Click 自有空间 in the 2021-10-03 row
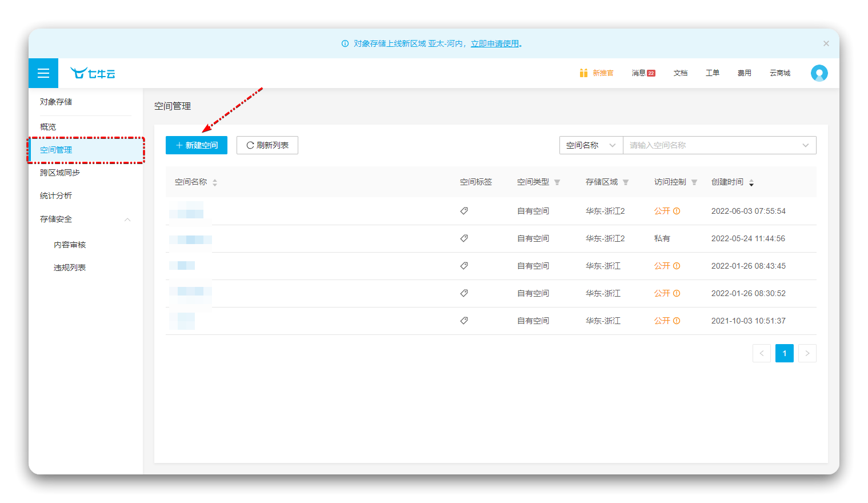 tap(533, 321)
